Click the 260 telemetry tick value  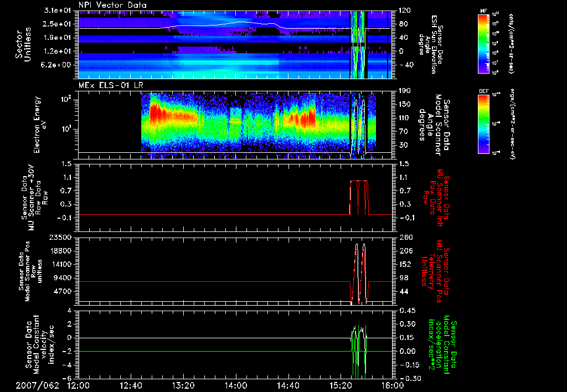[x=405, y=238]
